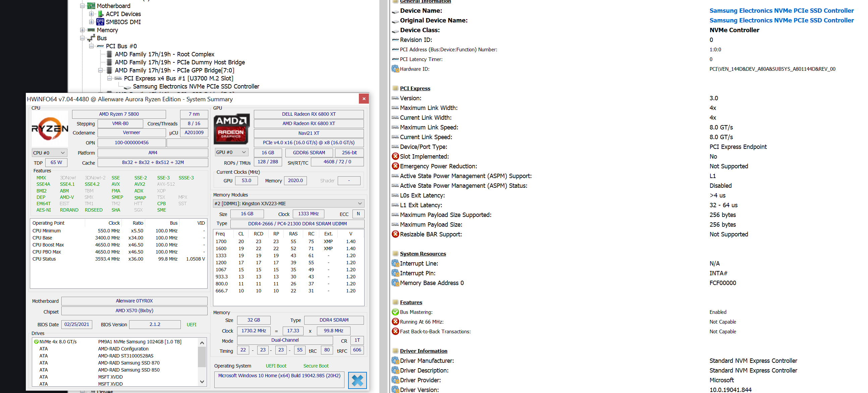Collapse the Motherboard tree node
The width and height of the screenshot is (868, 393).
[x=82, y=6]
